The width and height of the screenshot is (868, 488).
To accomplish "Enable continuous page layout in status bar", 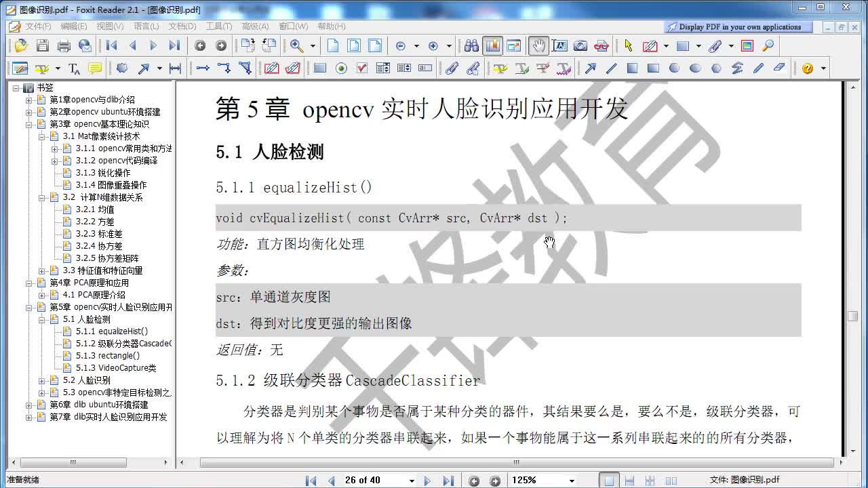I will pyautogui.click(x=630, y=481).
